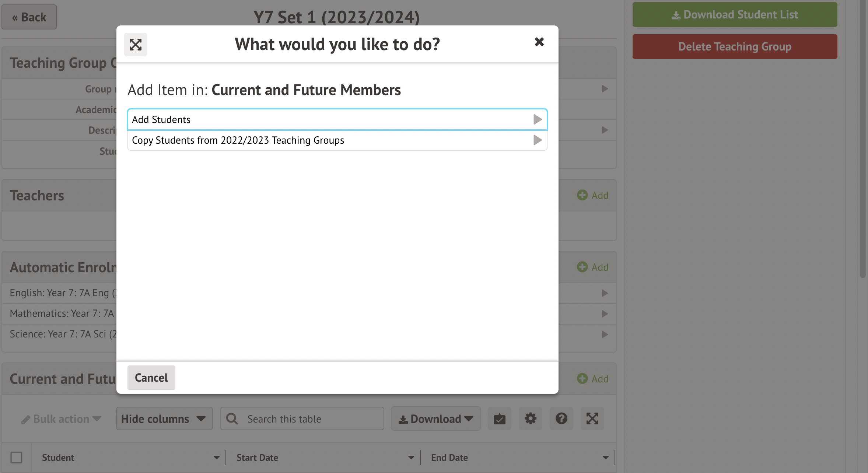The width and height of the screenshot is (868, 473).
Task: Click the calendar check icon in toolbar
Action: 499,418
